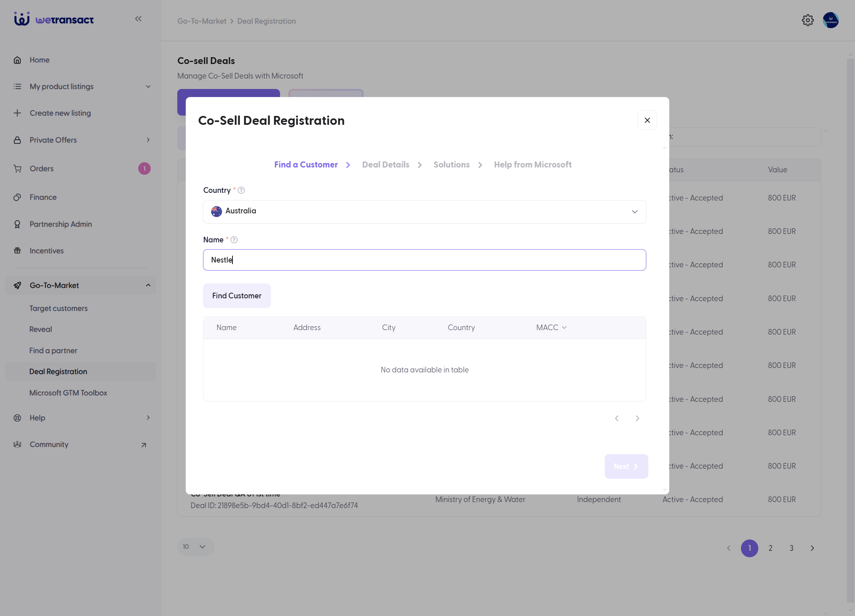Expand the Help submenu arrow
The image size is (855, 616).
click(x=148, y=418)
